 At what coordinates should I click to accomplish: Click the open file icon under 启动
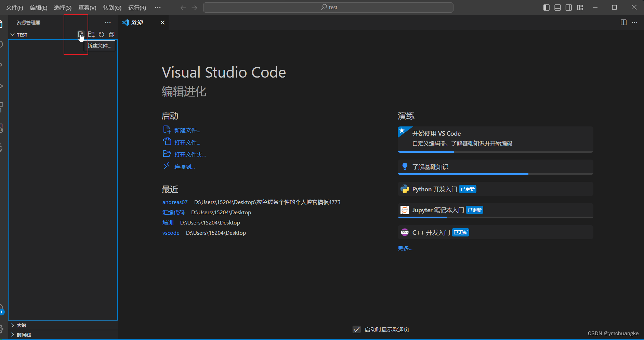167,141
